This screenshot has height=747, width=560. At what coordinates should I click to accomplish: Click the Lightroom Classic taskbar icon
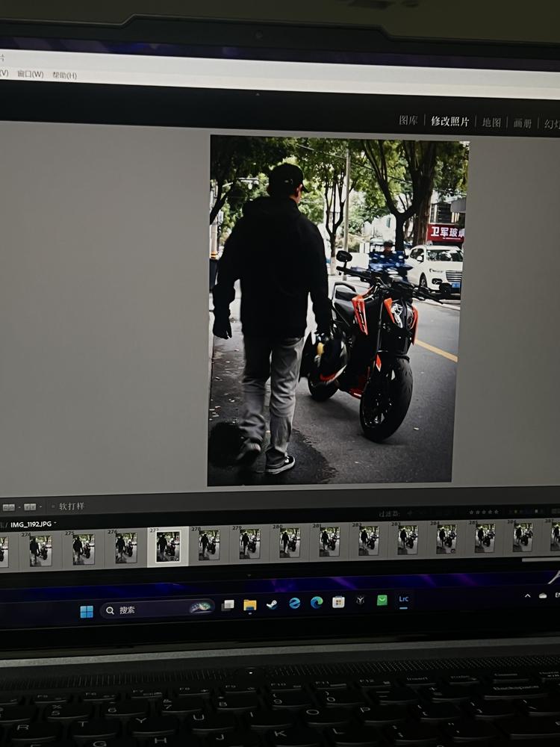point(403,599)
